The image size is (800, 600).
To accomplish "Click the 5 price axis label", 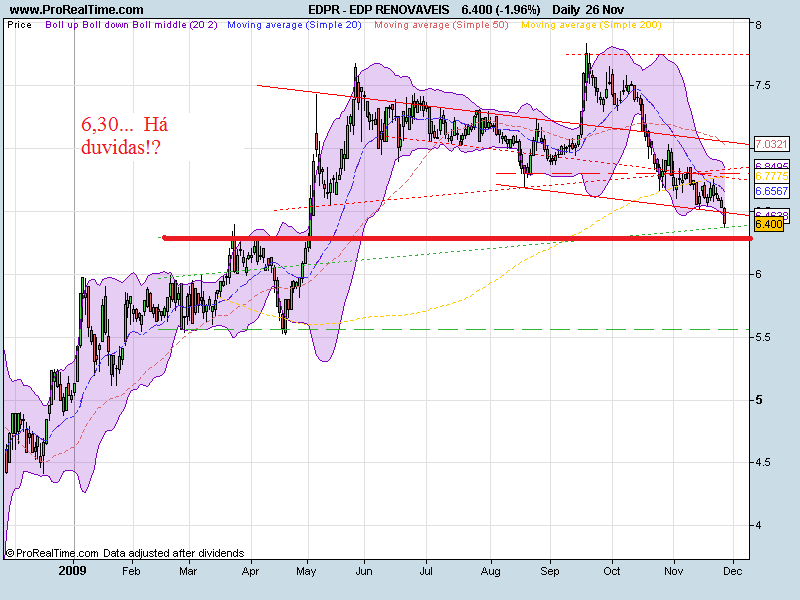I will point(759,400).
